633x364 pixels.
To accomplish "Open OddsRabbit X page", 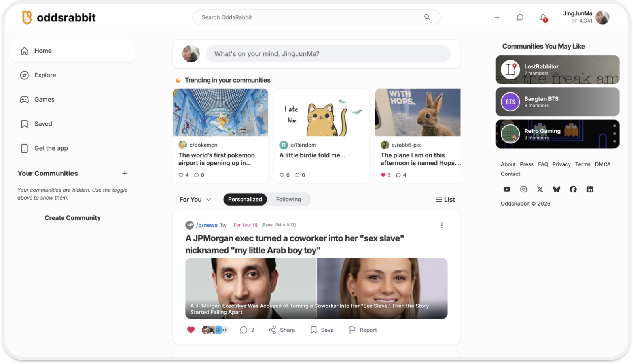I will (540, 189).
